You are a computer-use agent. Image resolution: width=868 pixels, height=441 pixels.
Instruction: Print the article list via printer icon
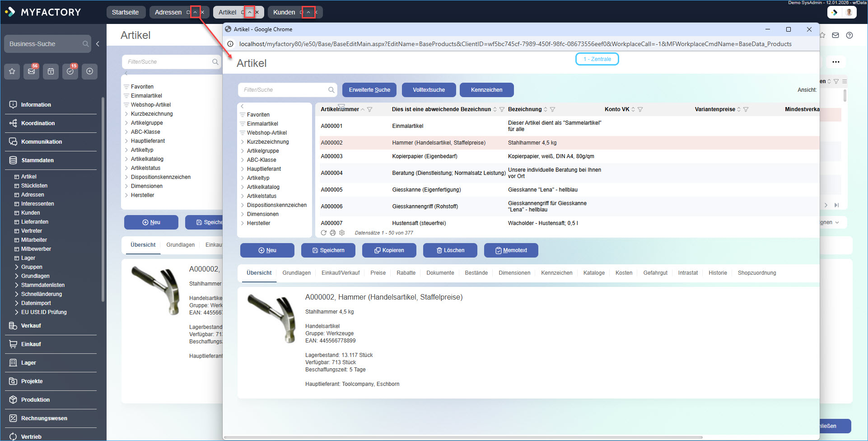(333, 233)
